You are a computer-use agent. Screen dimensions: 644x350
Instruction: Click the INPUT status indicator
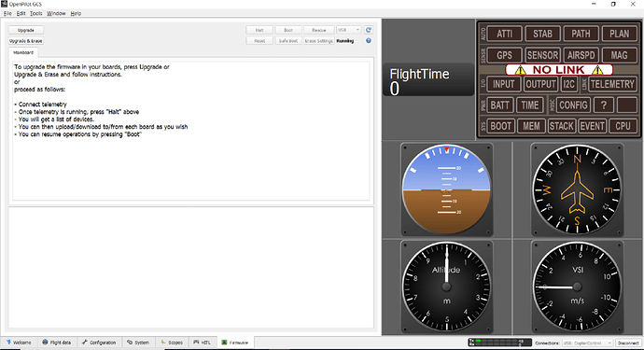pyautogui.click(x=504, y=84)
